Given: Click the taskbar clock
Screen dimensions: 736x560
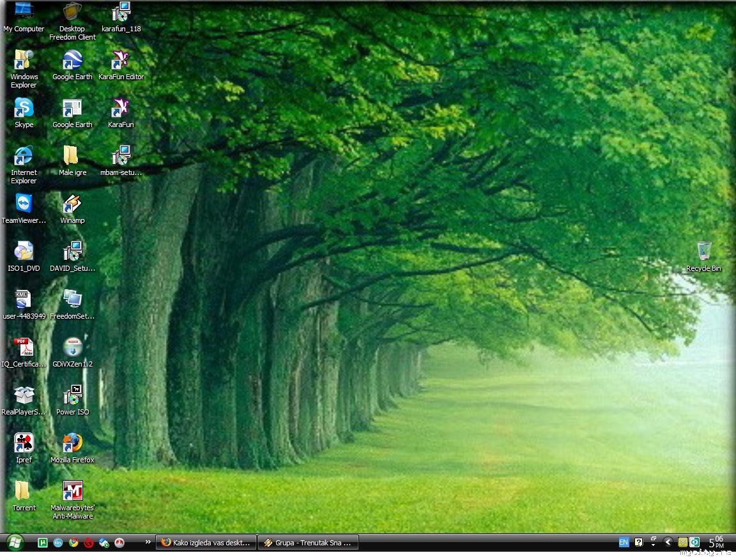Looking at the screenshot, I should coord(716,543).
